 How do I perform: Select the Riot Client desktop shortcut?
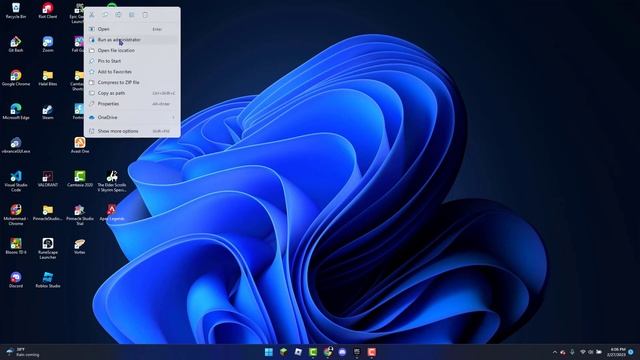click(48, 10)
